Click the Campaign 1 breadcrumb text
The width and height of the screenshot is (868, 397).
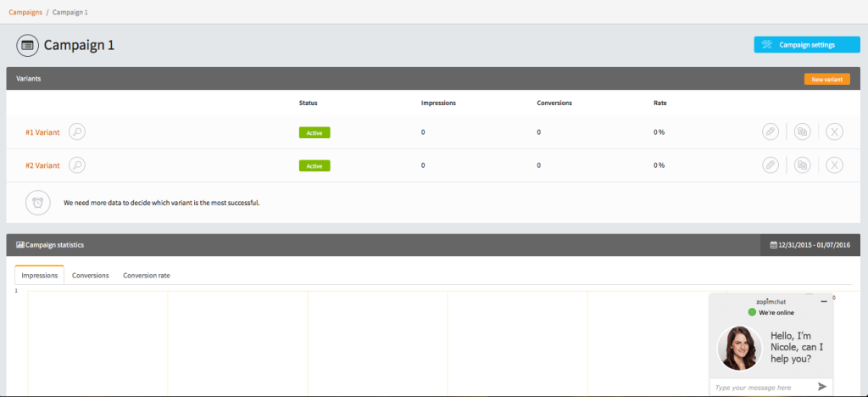click(x=70, y=12)
